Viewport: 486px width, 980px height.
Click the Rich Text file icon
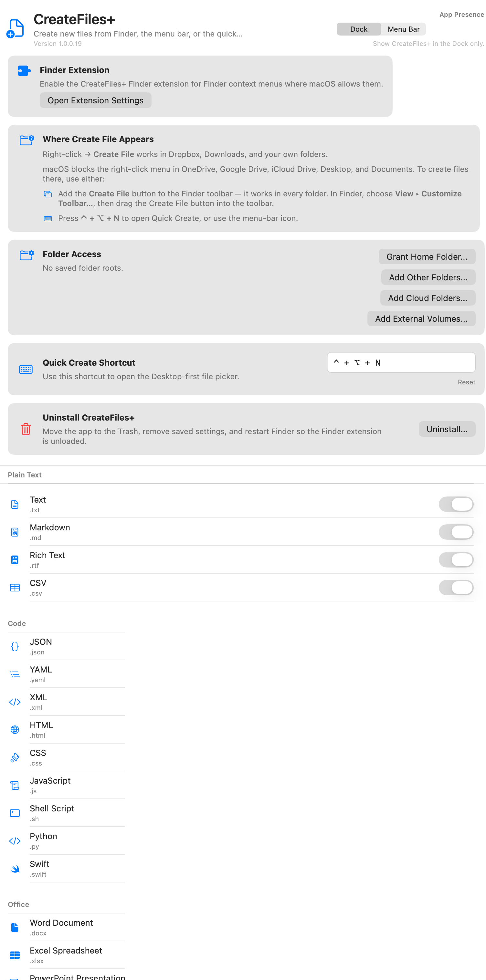pos(15,560)
